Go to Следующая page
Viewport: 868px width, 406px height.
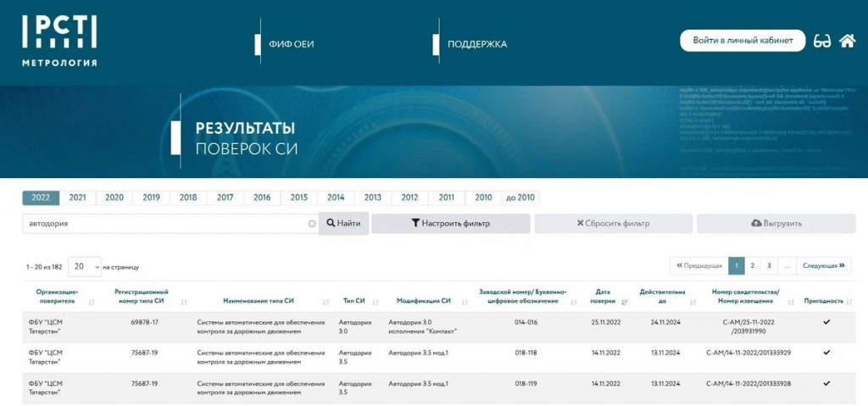(x=824, y=266)
